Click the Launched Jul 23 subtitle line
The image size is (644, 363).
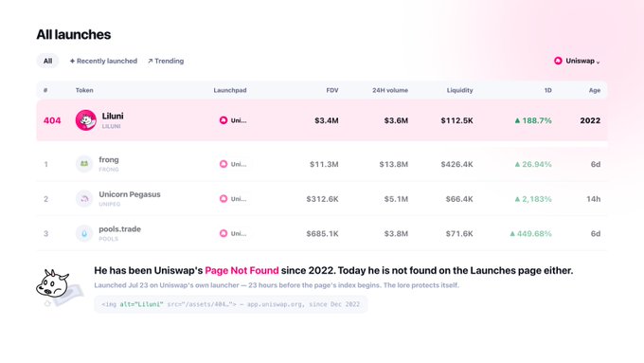(277, 285)
